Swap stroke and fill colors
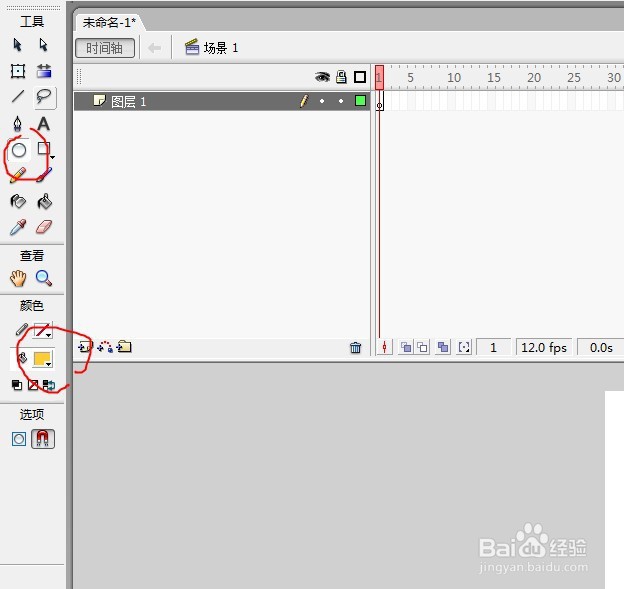The height and width of the screenshot is (589, 624). (x=49, y=385)
